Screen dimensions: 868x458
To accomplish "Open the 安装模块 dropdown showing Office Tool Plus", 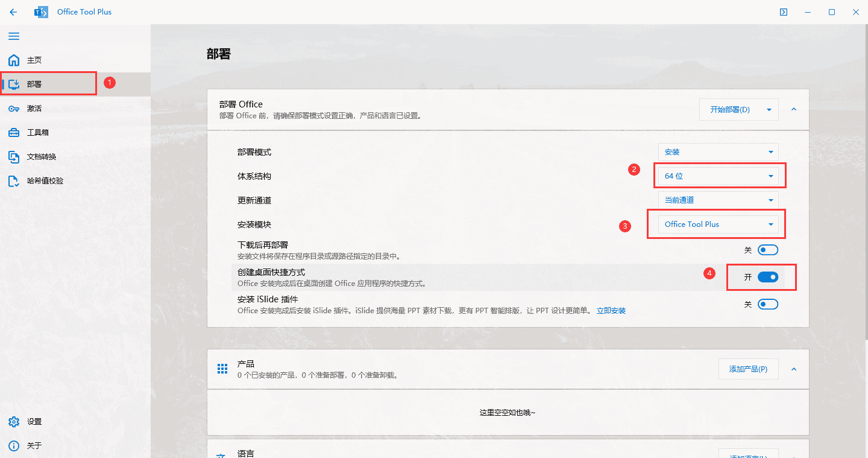I will tap(719, 224).
